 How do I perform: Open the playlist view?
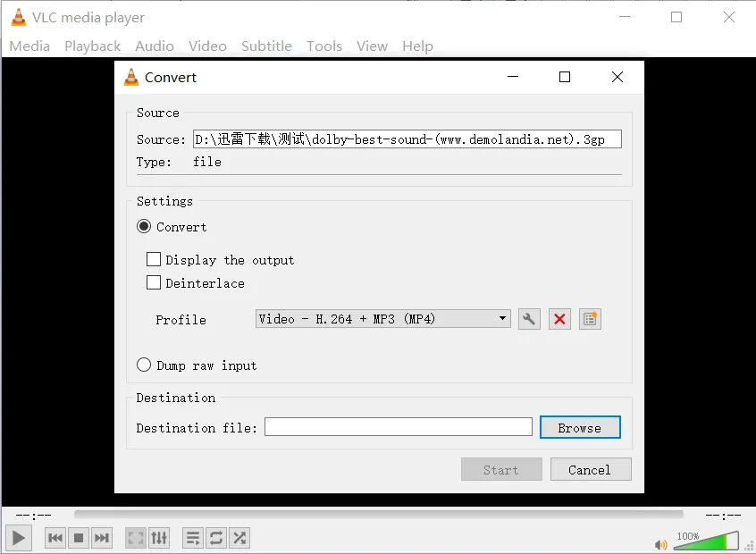click(x=193, y=538)
